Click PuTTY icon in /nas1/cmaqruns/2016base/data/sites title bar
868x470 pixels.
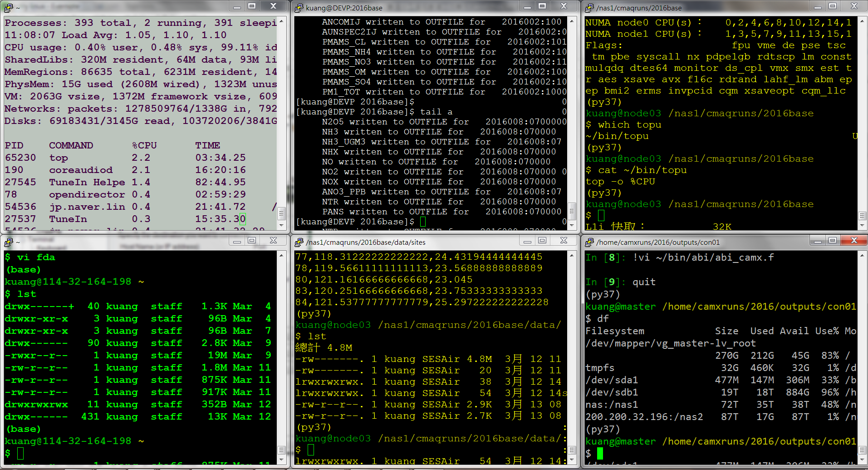pyautogui.click(x=299, y=242)
